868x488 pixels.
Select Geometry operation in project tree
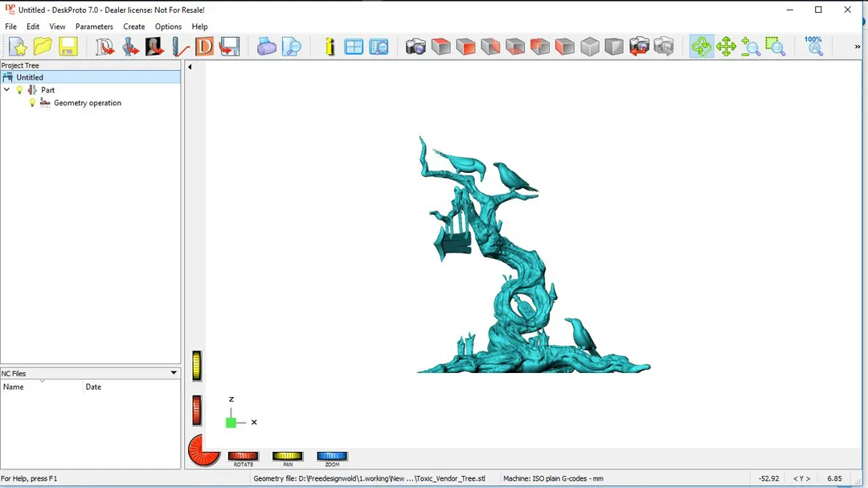click(x=87, y=103)
